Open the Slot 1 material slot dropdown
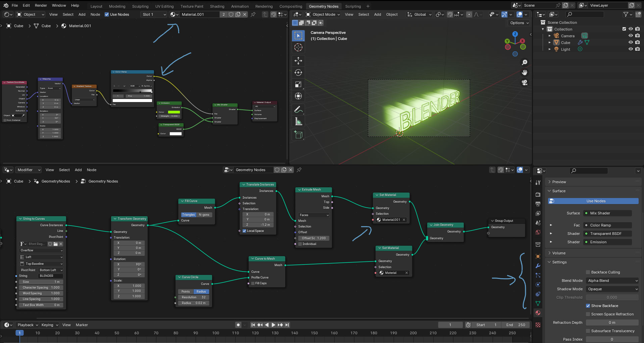The image size is (644, 343). [x=153, y=14]
